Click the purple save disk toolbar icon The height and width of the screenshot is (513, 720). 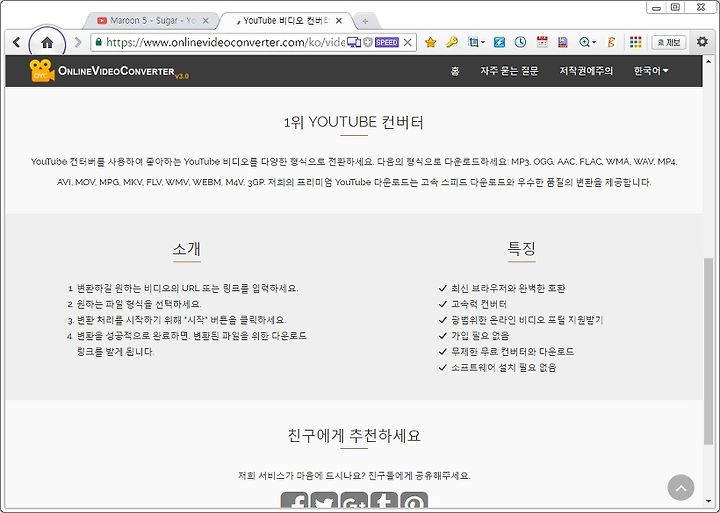pos(562,42)
